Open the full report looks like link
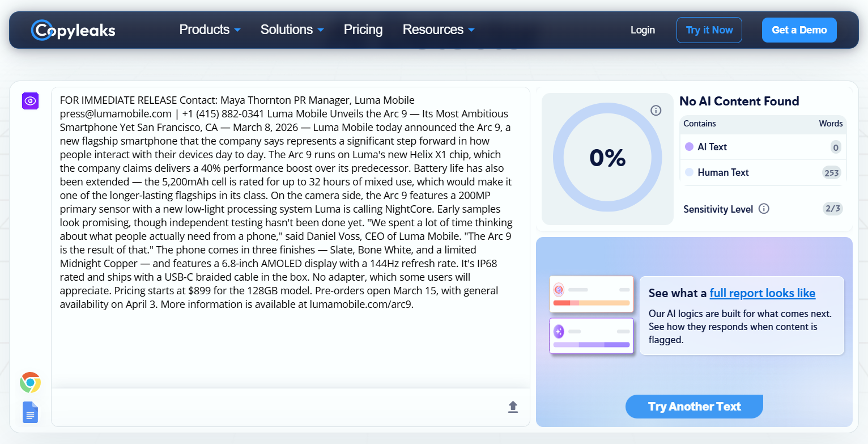Screen dimensions: 868x444 click(x=762, y=293)
